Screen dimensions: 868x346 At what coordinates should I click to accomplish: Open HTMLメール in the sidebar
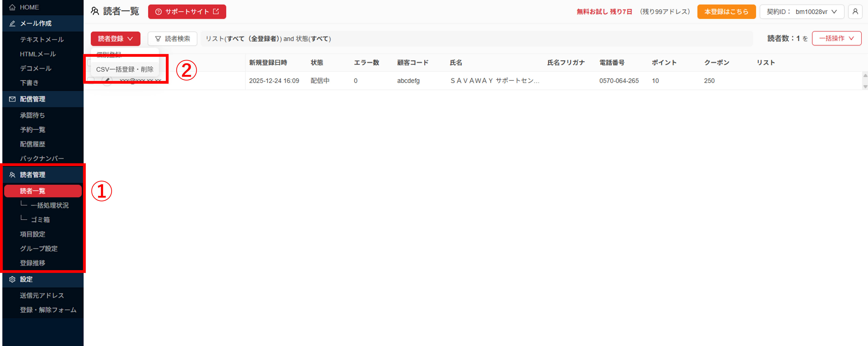pyautogui.click(x=38, y=54)
